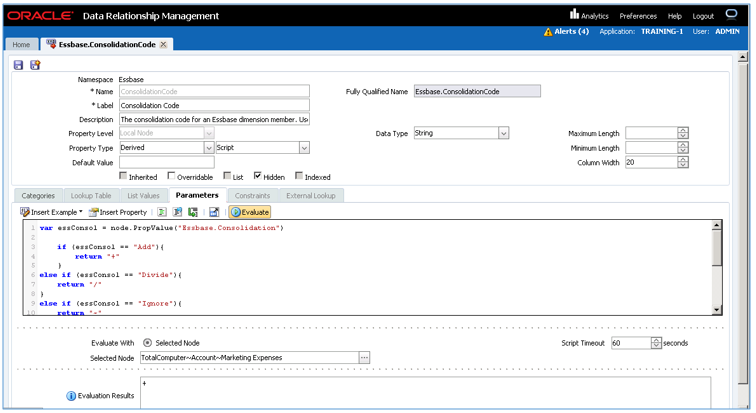This screenshot has height=413, width=756.
Task: Click the script editor scrollbar up arrow
Action: point(717,225)
